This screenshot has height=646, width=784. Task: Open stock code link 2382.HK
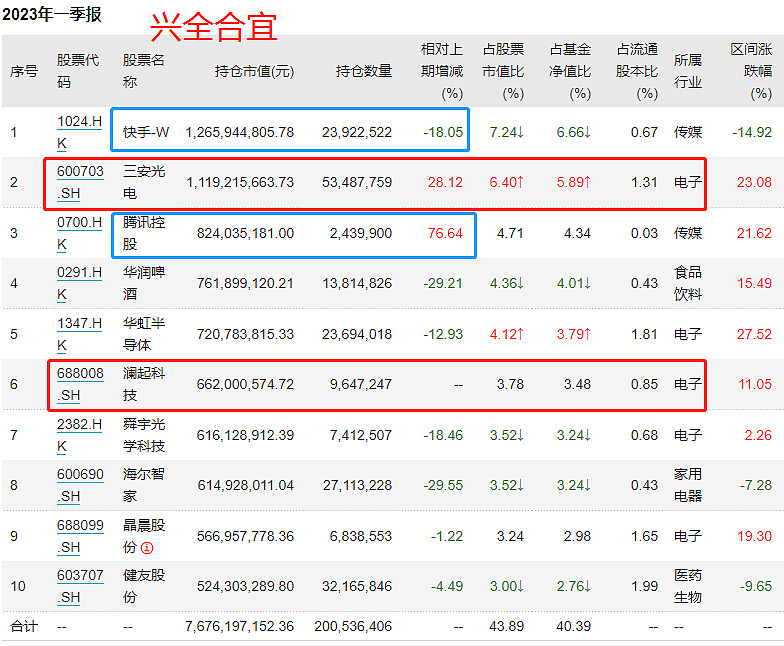point(80,435)
